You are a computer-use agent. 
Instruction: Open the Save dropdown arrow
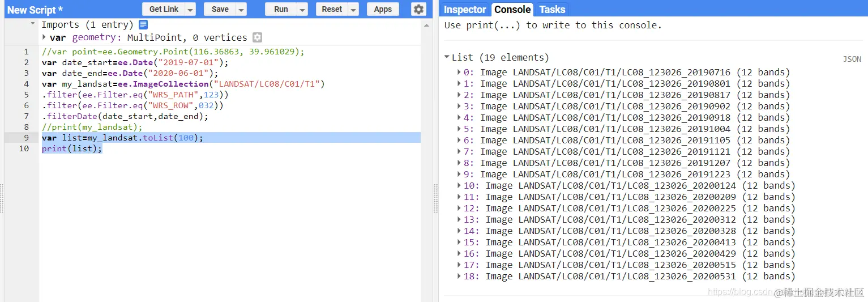pyautogui.click(x=241, y=9)
